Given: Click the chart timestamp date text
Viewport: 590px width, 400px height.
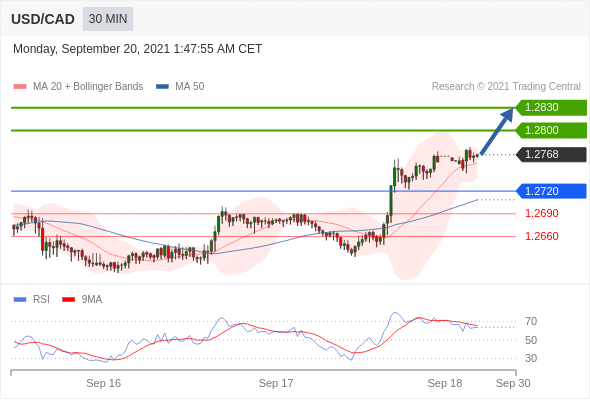Looking at the screenshot, I should point(137,49).
